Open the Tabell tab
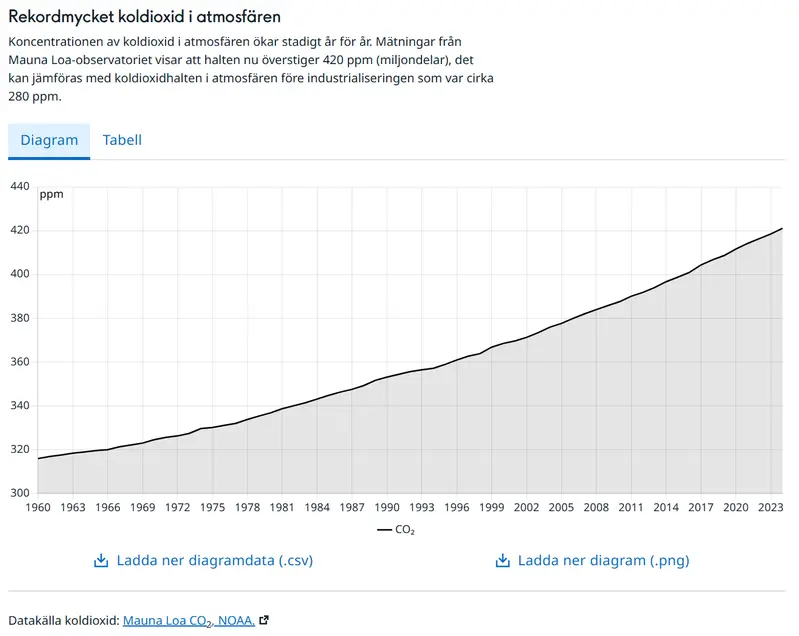The image size is (799, 636). [x=122, y=140]
